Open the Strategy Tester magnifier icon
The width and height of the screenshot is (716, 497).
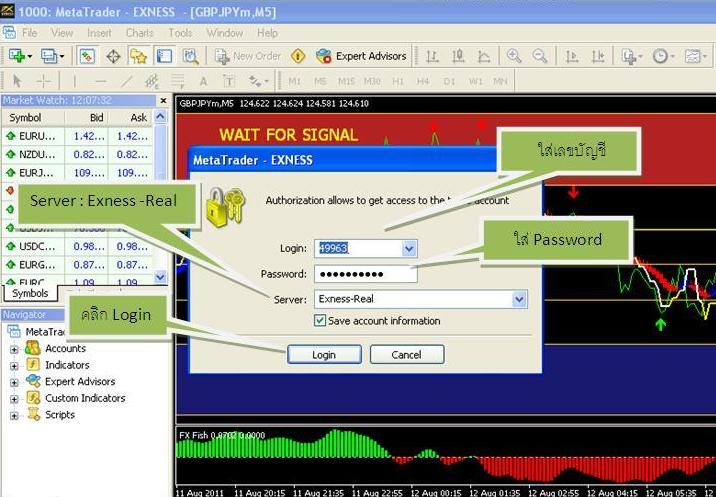coord(190,56)
